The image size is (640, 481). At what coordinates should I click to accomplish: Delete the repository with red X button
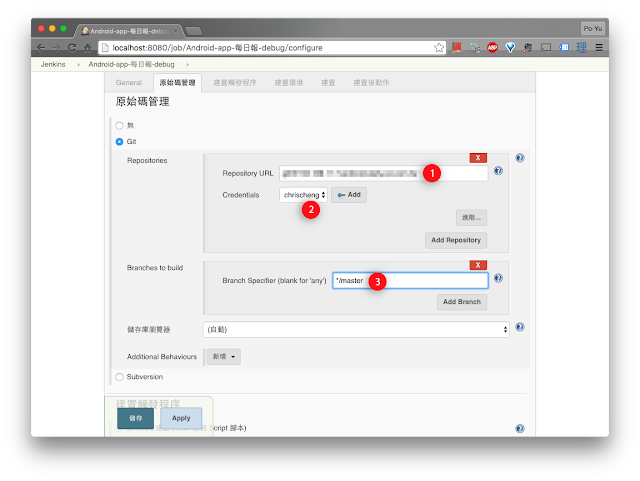pyautogui.click(x=478, y=158)
